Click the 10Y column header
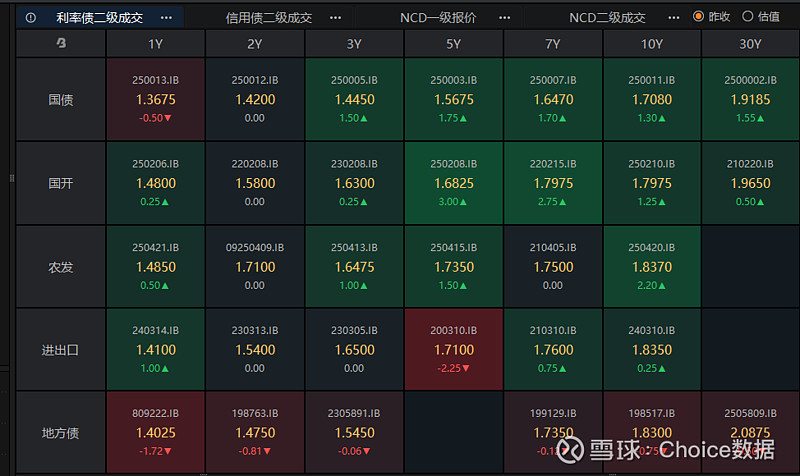Viewport: 800px width, 476px height. pyautogui.click(x=652, y=44)
